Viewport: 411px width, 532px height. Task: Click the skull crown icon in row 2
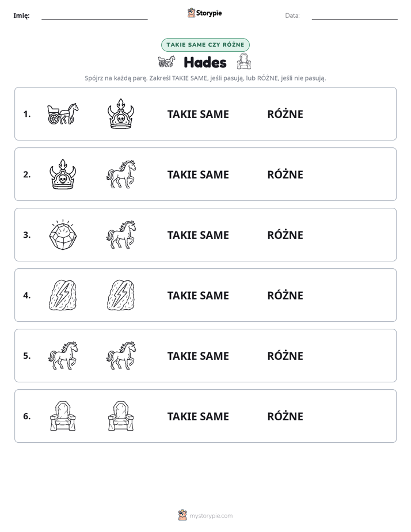point(63,174)
